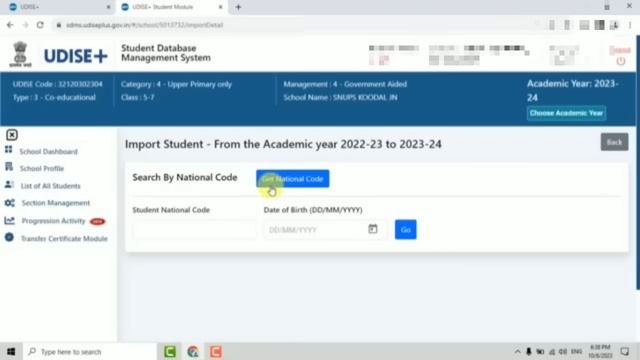This screenshot has height=360, width=640.
Task: Go forward with the browser forward arrow
Action: tap(25, 25)
